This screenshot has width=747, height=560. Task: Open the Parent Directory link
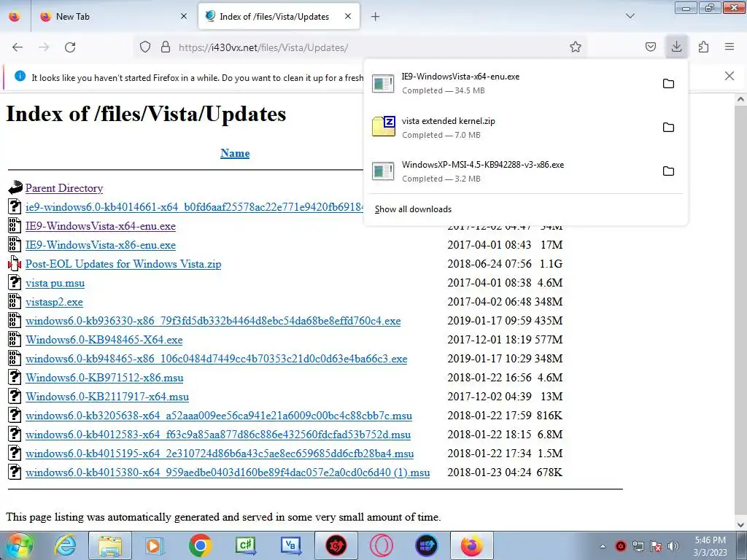(x=64, y=188)
